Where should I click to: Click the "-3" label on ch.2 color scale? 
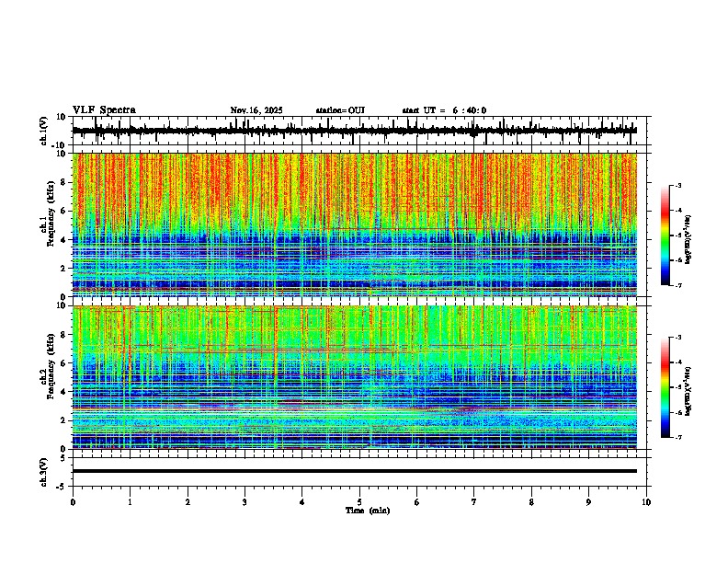click(x=678, y=338)
